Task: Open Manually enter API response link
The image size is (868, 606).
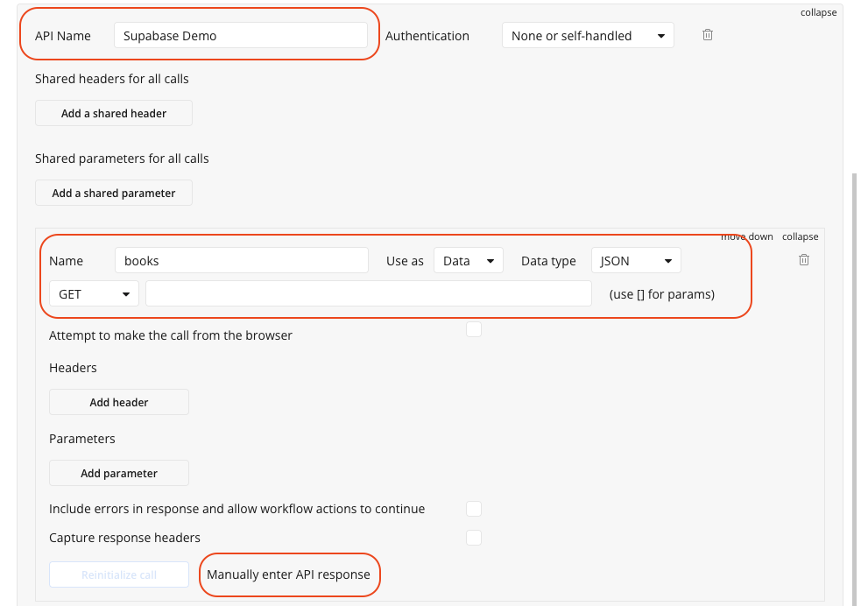Action: [x=288, y=575]
